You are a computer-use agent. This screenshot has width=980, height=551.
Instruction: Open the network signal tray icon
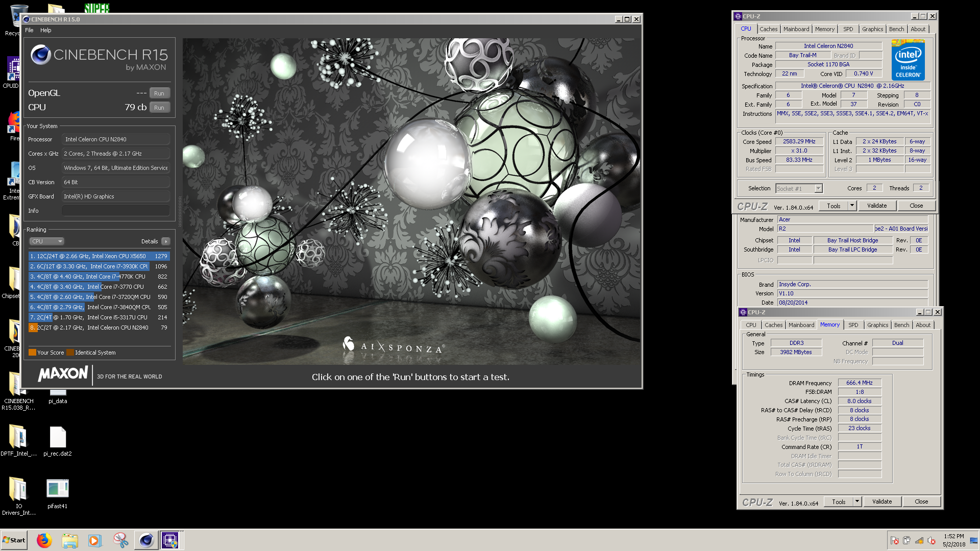pyautogui.click(x=919, y=541)
